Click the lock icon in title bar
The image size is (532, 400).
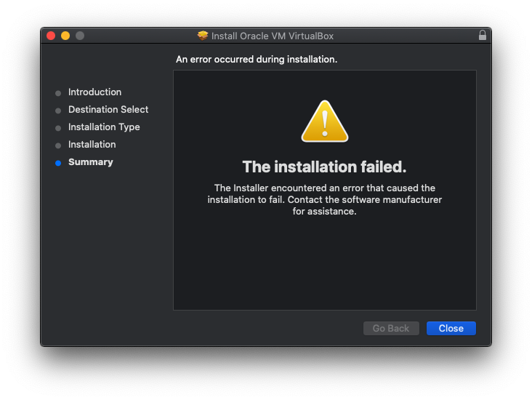(482, 36)
